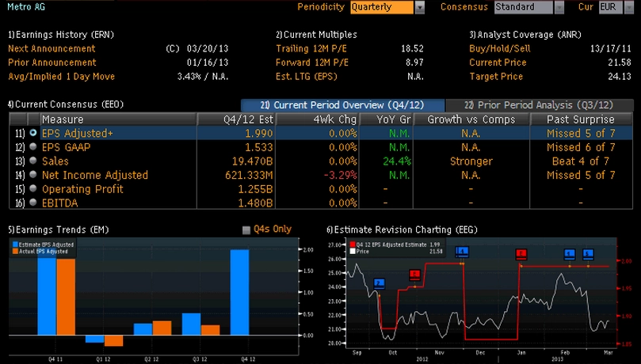Click the 13/17/11 analyst rating value
This screenshot has width=641, height=364.
[610, 48]
